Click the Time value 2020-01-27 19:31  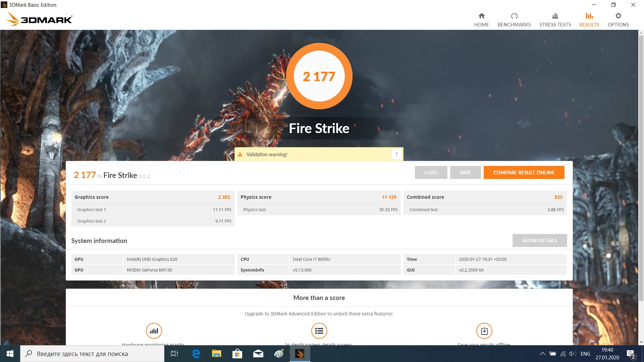click(511, 259)
